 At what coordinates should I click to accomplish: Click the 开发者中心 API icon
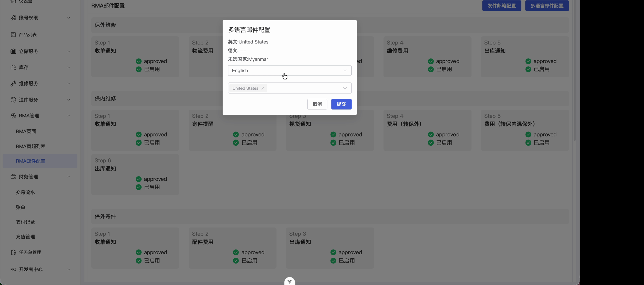[13, 269]
